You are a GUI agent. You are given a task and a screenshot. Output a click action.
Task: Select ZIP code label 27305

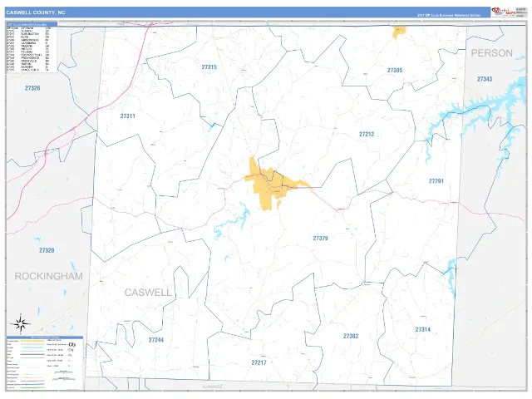click(x=395, y=70)
